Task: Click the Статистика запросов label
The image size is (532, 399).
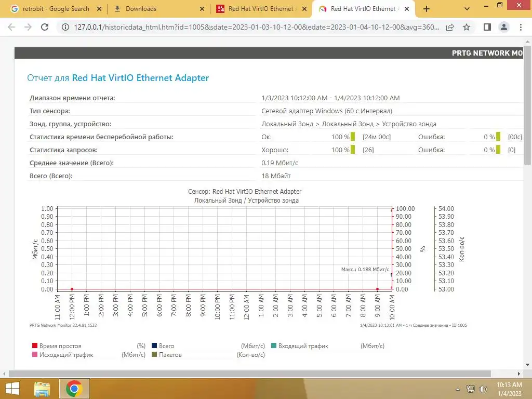Action: coord(63,150)
